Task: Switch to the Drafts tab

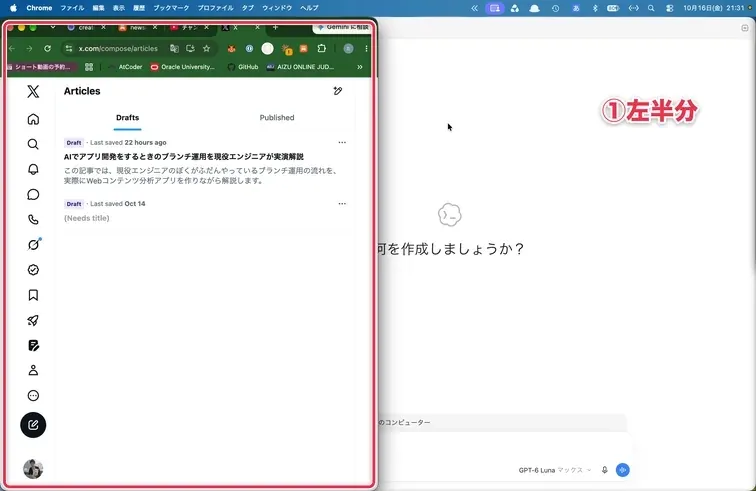Action: coord(127,118)
